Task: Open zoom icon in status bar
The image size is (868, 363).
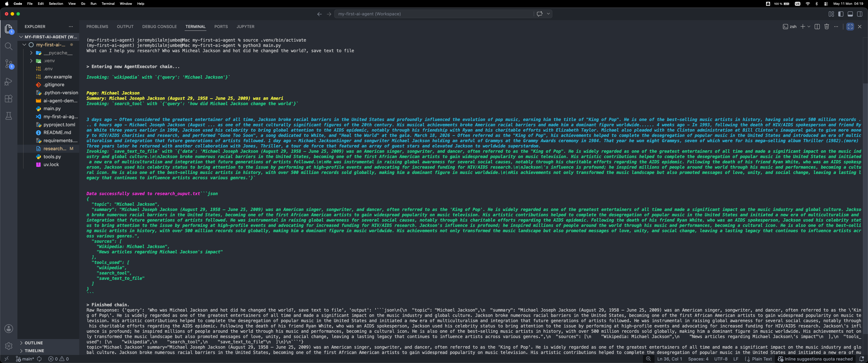Action: [648, 359]
